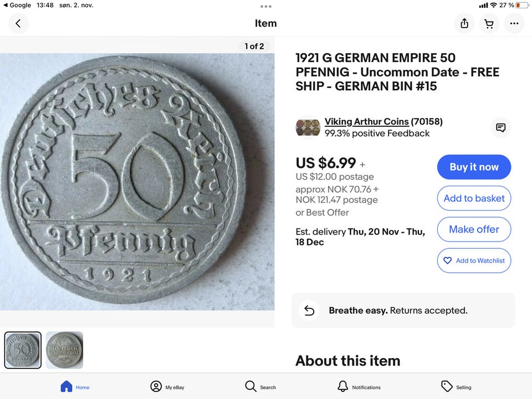532x399 pixels.
Task: Tap the seller avatar image
Action: point(308,127)
